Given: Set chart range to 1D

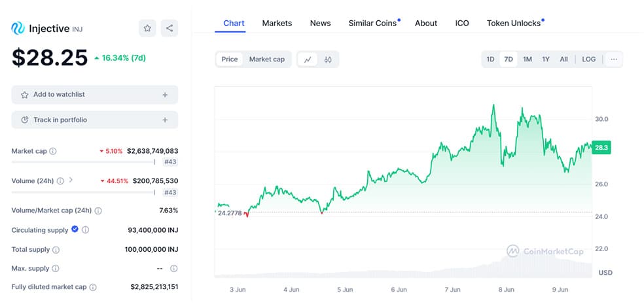Looking at the screenshot, I should 490,60.
